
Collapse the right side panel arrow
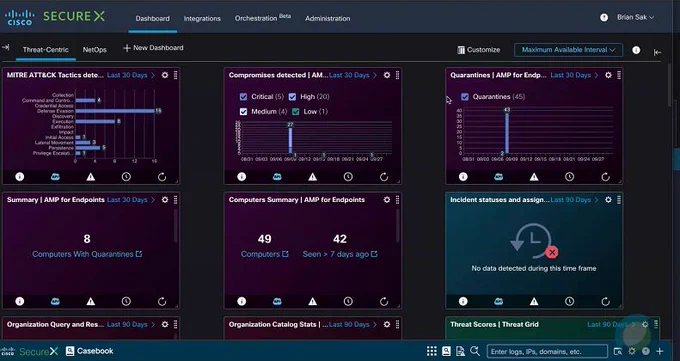pos(657,53)
